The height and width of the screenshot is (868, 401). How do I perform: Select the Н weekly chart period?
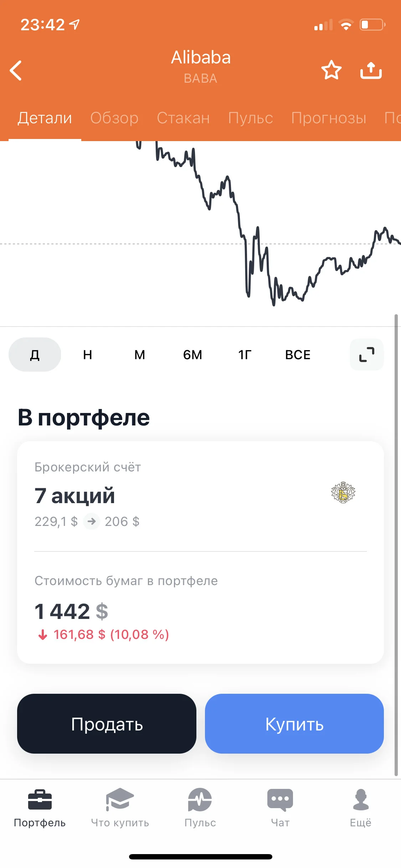point(88,355)
